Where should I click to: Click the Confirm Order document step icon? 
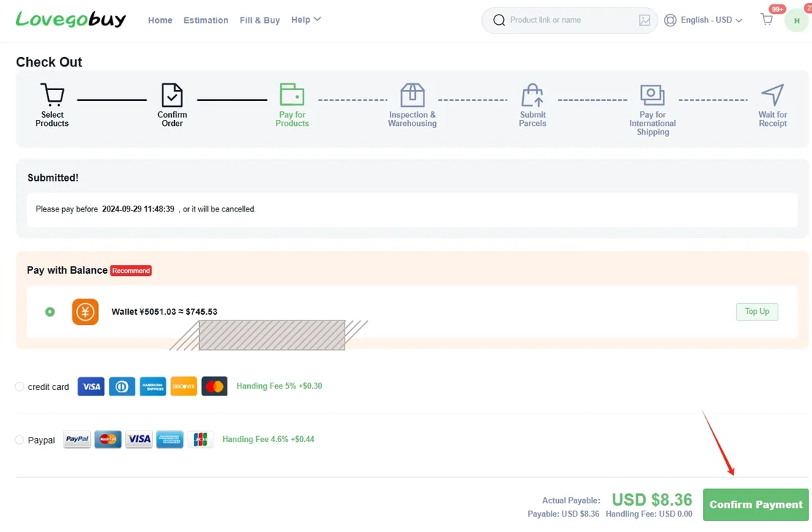point(172,95)
